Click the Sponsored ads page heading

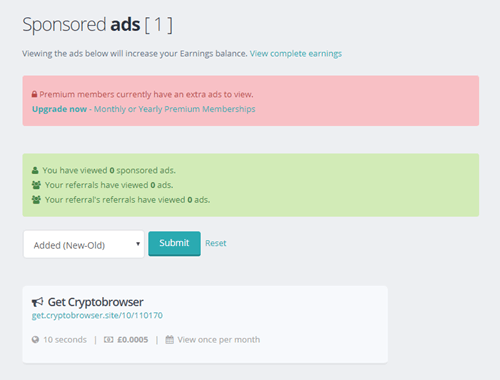[x=98, y=25]
